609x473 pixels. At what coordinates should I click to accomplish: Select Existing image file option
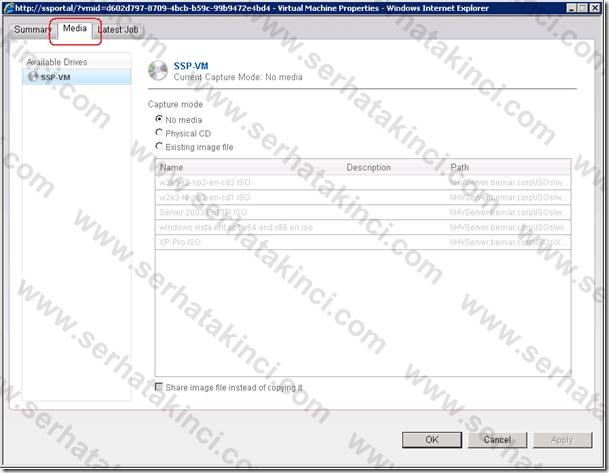[x=158, y=146]
